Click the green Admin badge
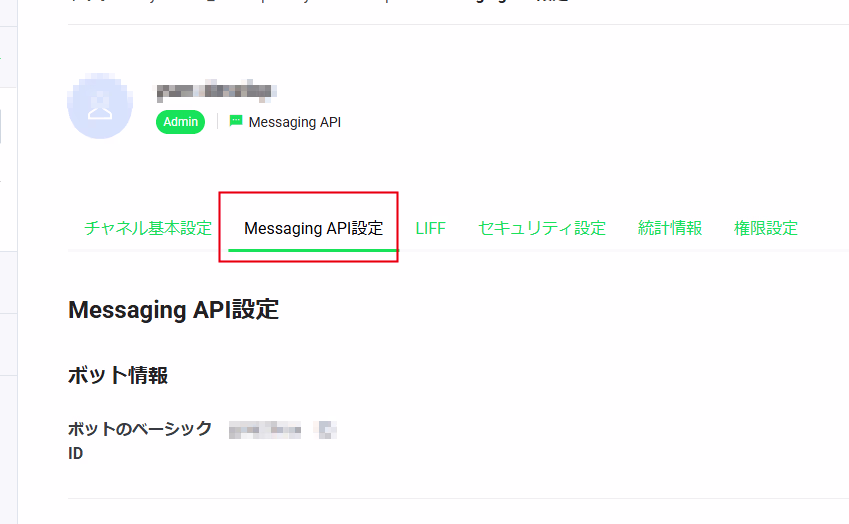This screenshot has height=524, width=849. click(x=180, y=122)
